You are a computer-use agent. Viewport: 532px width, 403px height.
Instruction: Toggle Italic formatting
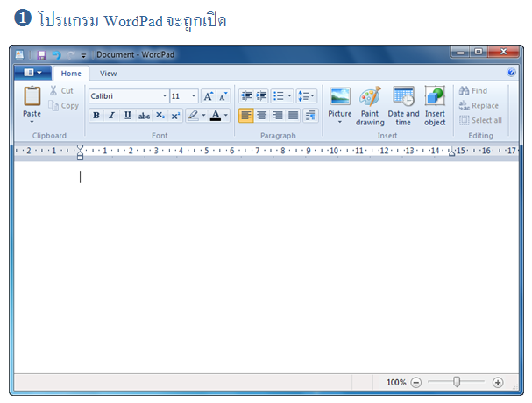(111, 116)
